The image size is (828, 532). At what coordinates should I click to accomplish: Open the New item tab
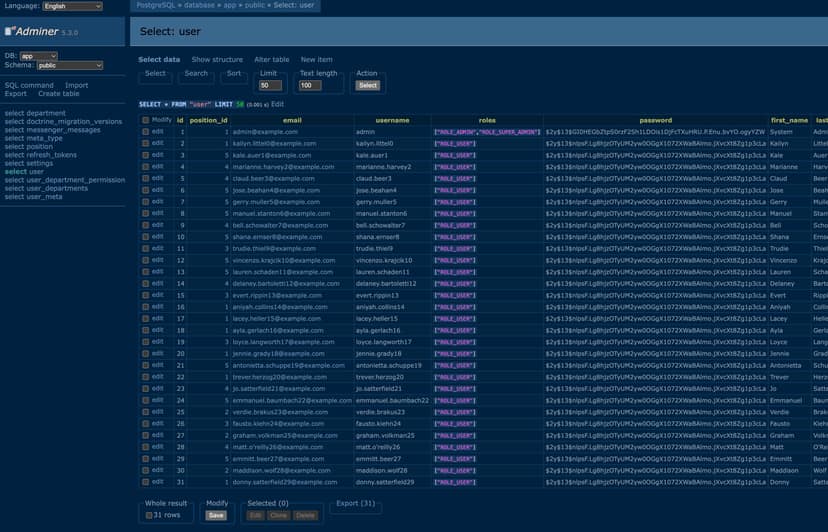[316, 60]
